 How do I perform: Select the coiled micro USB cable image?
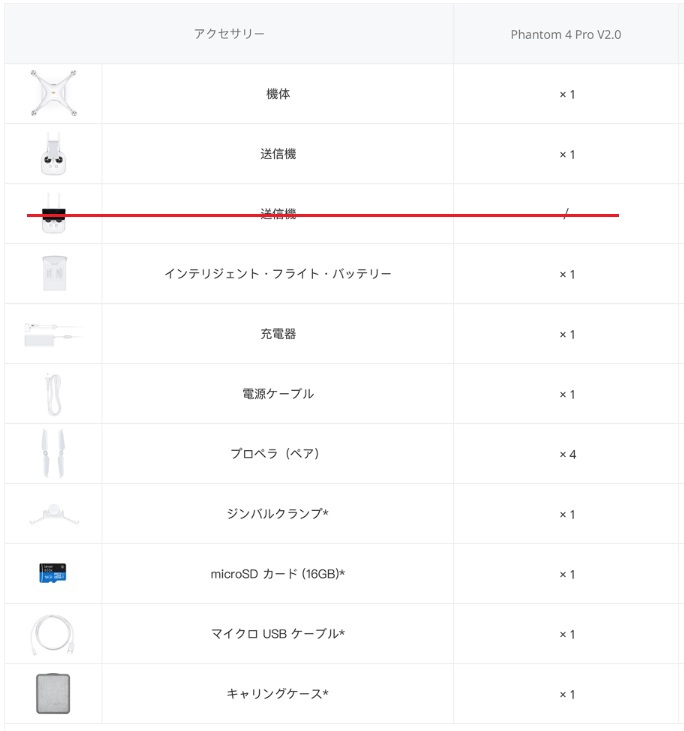coord(53,634)
